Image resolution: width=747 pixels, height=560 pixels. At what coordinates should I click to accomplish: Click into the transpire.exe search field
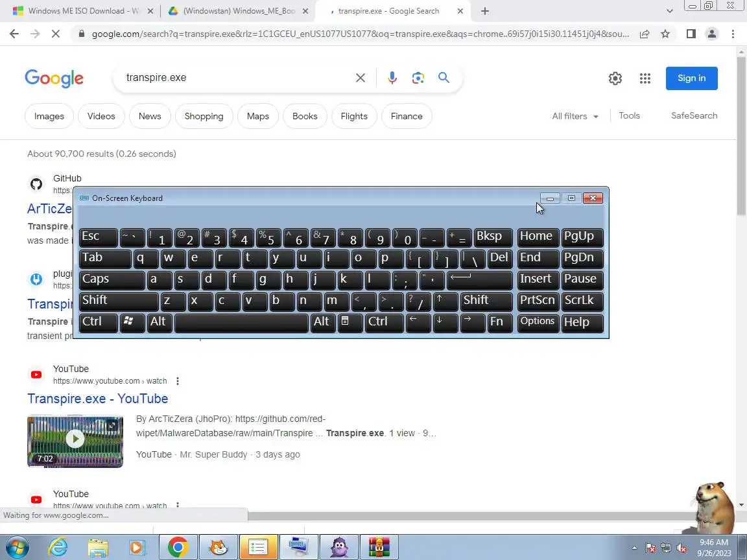pyautogui.click(x=236, y=78)
